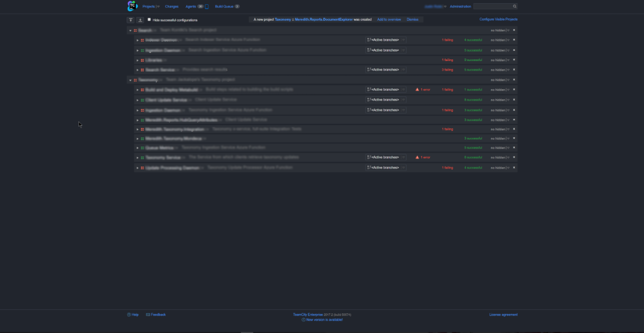Click the TeamCity logo icon
644x333 pixels.
pos(133,6)
